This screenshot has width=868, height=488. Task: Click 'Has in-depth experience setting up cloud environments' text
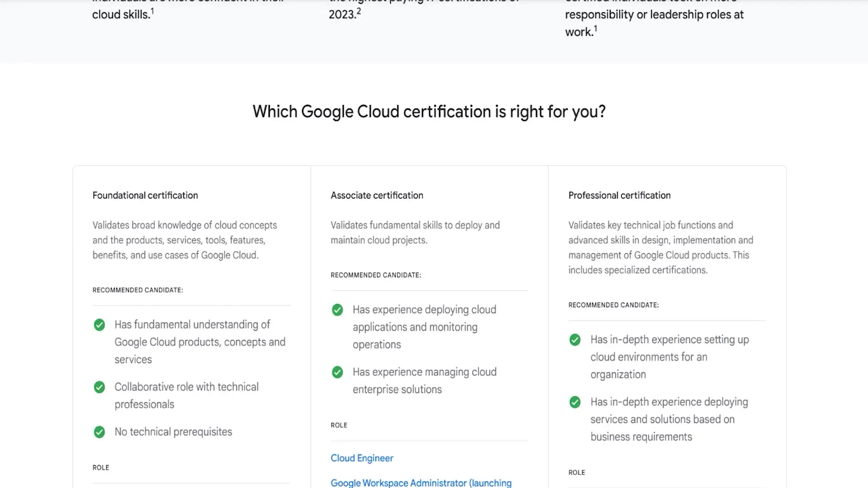pyautogui.click(x=670, y=357)
